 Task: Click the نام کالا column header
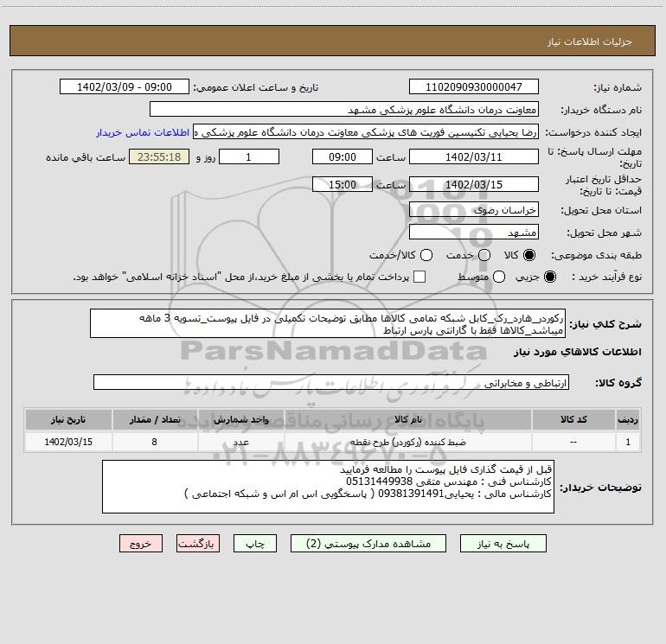[408, 419]
